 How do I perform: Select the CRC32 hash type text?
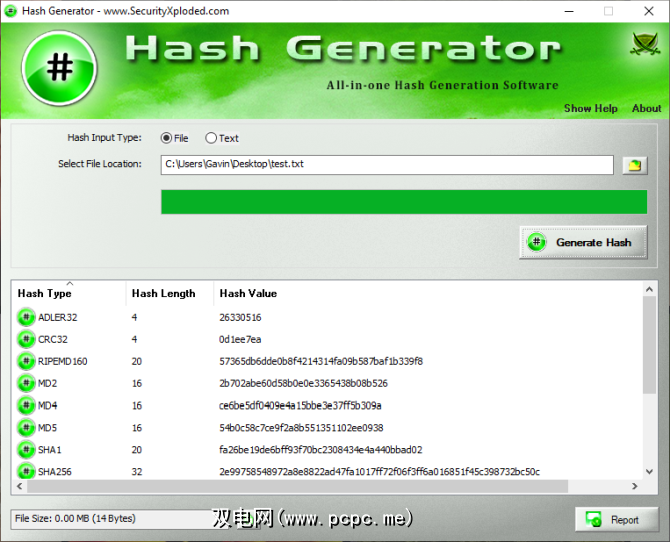pyautogui.click(x=53, y=339)
